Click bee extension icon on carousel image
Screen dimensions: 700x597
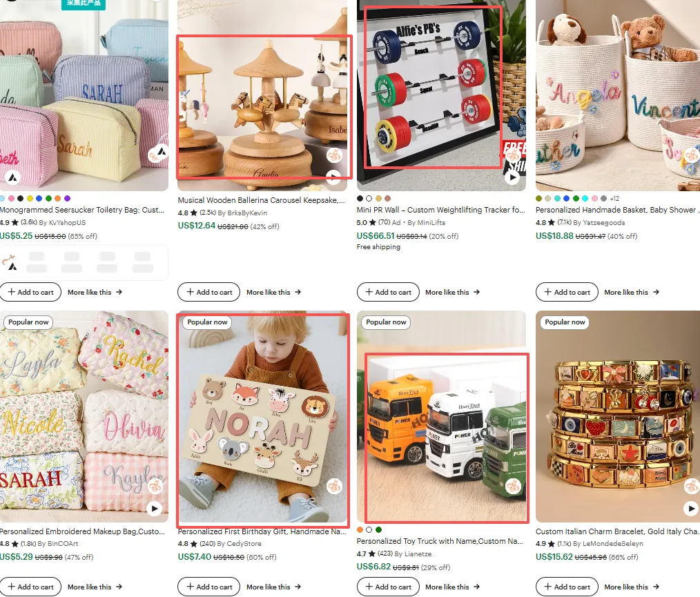tap(334, 155)
